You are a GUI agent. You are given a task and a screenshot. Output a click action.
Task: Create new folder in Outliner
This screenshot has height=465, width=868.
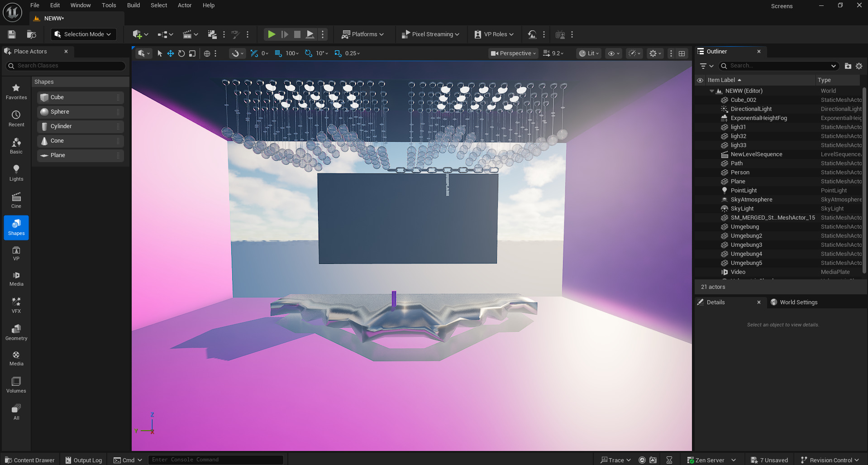point(848,66)
